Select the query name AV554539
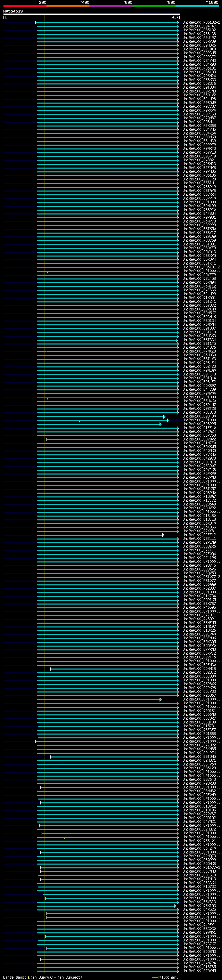 pyautogui.click(x=13, y=11)
